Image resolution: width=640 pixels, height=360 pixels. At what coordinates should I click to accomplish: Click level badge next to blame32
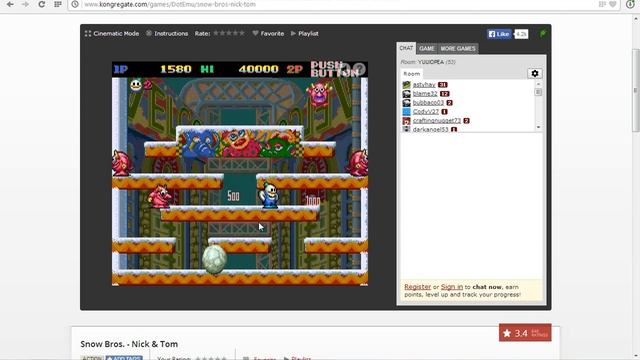coord(444,93)
